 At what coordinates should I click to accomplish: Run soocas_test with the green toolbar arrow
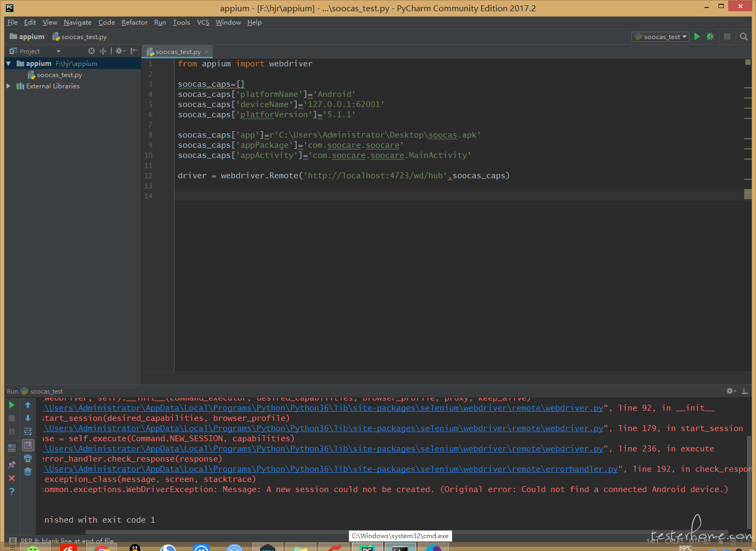click(x=697, y=36)
